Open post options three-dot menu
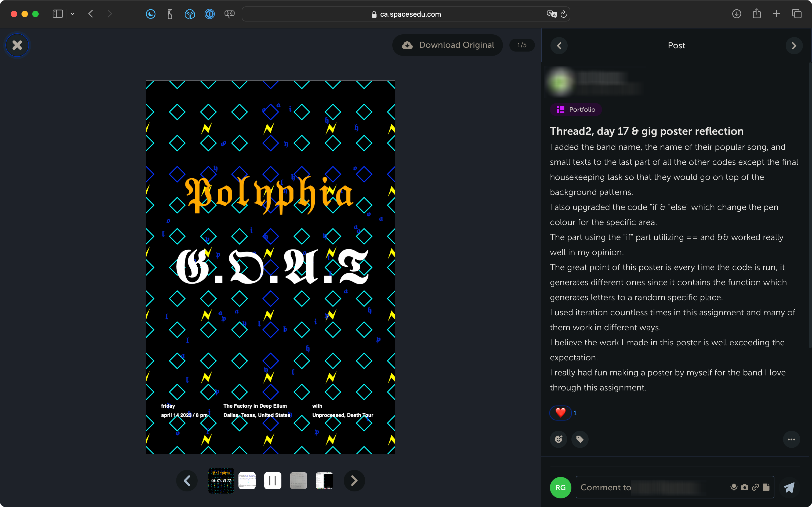This screenshot has width=812, height=507. pyautogui.click(x=791, y=439)
